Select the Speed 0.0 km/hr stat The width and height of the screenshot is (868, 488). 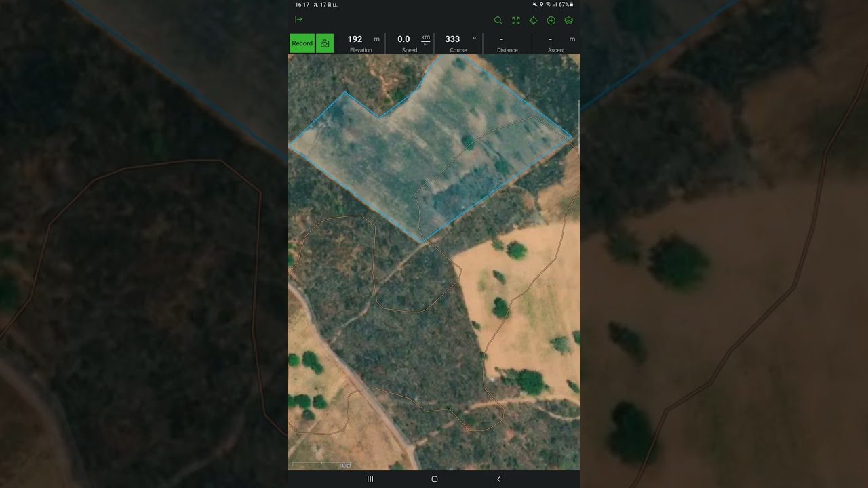pyautogui.click(x=410, y=43)
